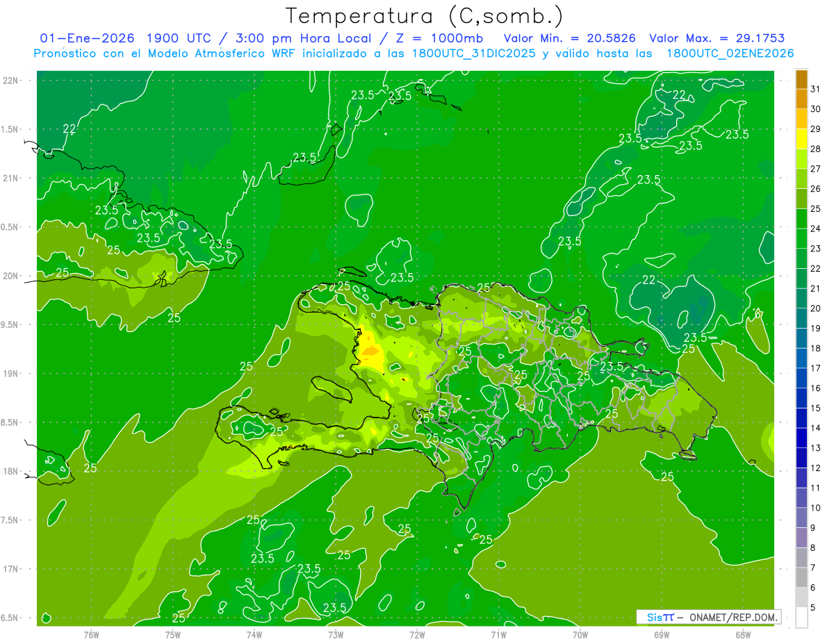Click the '7.5N' latitude axis label
The height and width of the screenshot is (644, 834).
[10, 520]
